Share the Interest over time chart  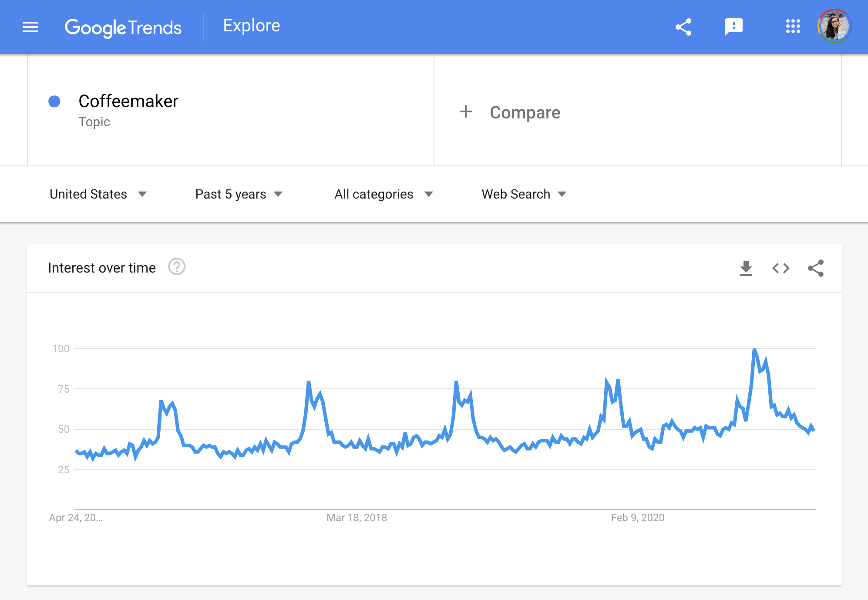815,268
